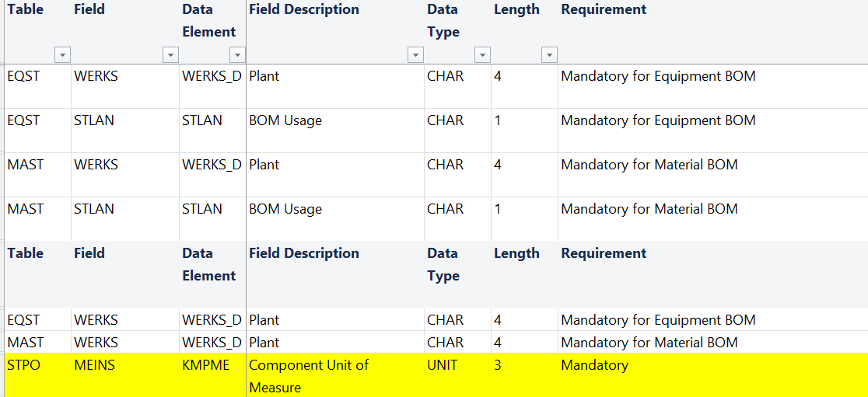
Task: Click the length 3 cell in the STPO row
Action: coord(498,365)
